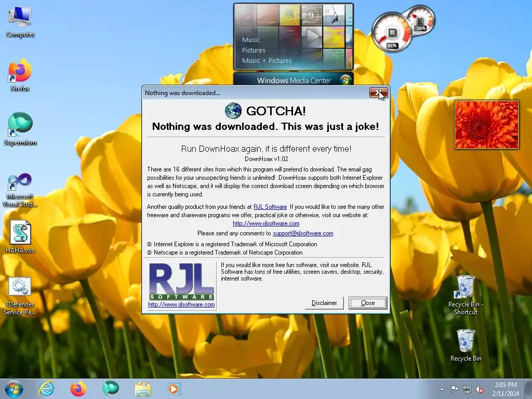Click the Close button in the dialog

point(368,303)
